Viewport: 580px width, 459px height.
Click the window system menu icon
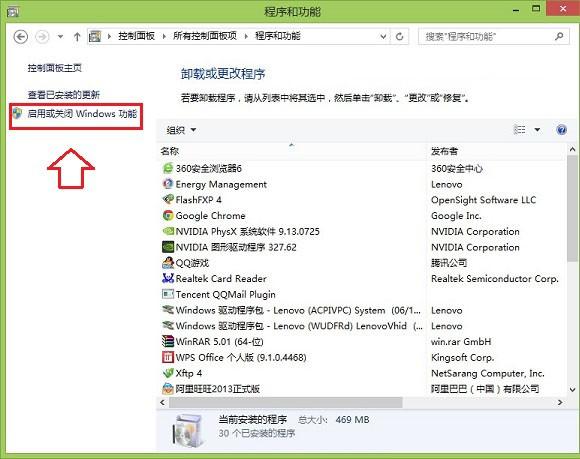click(13, 12)
